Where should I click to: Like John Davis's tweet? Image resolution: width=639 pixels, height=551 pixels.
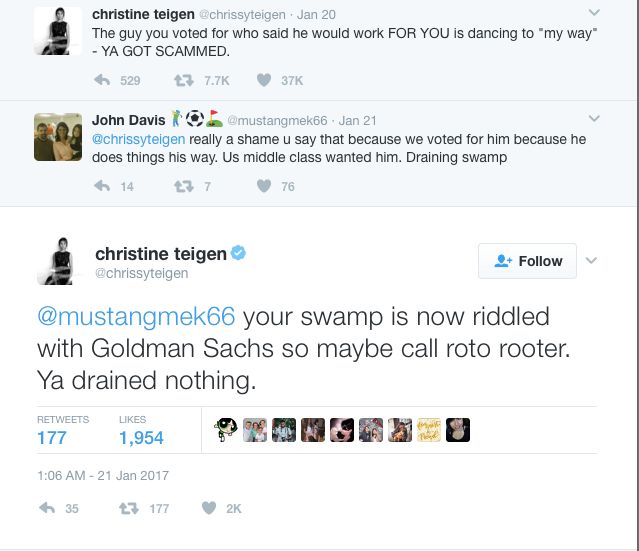[x=264, y=186]
